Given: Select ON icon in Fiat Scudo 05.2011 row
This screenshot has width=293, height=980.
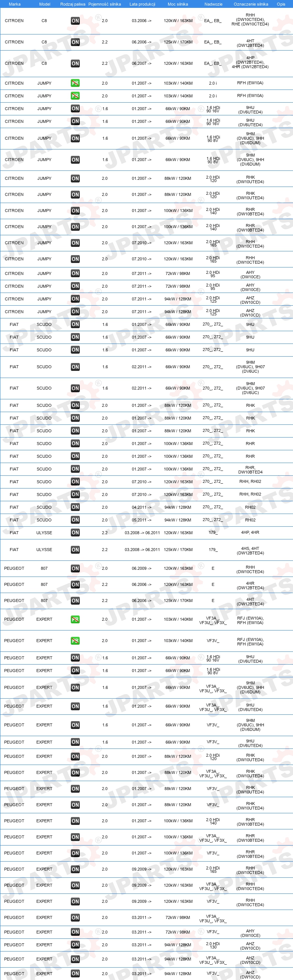Looking at the screenshot, I should click(75, 520).
